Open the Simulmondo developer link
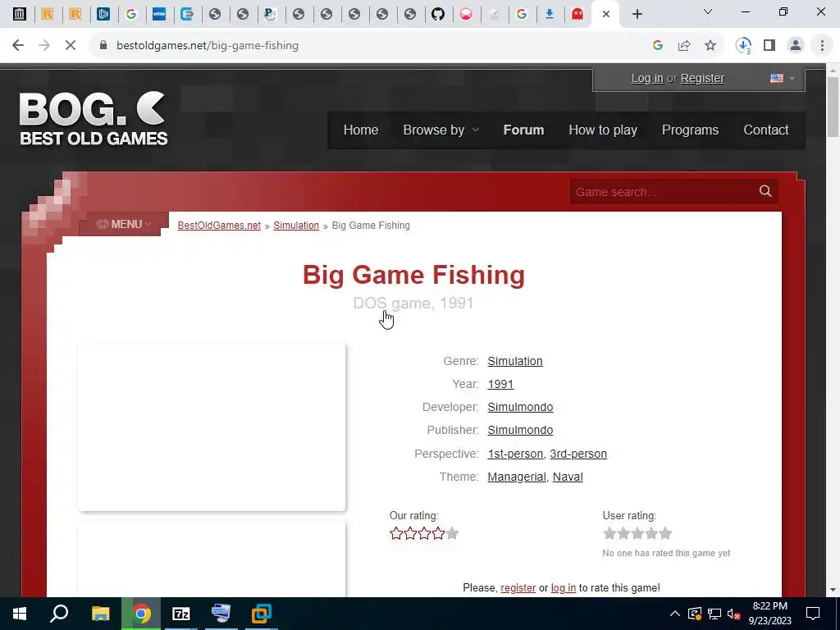840x630 pixels. point(520,407)
